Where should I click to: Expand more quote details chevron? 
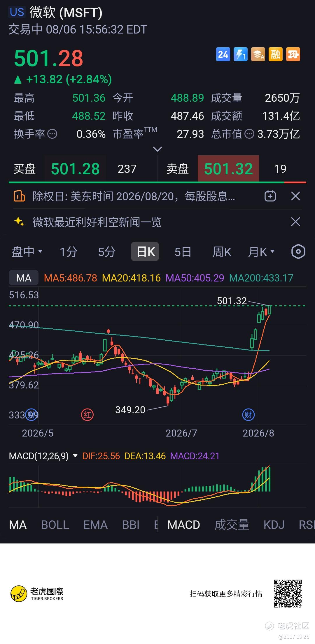[x=157, y=149]
